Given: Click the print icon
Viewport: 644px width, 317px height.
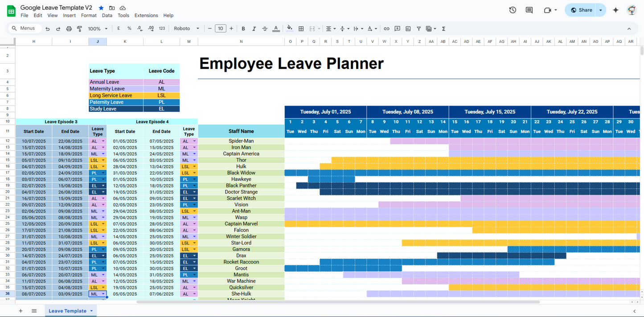Looking at the screenshot, I should point(69,28).
